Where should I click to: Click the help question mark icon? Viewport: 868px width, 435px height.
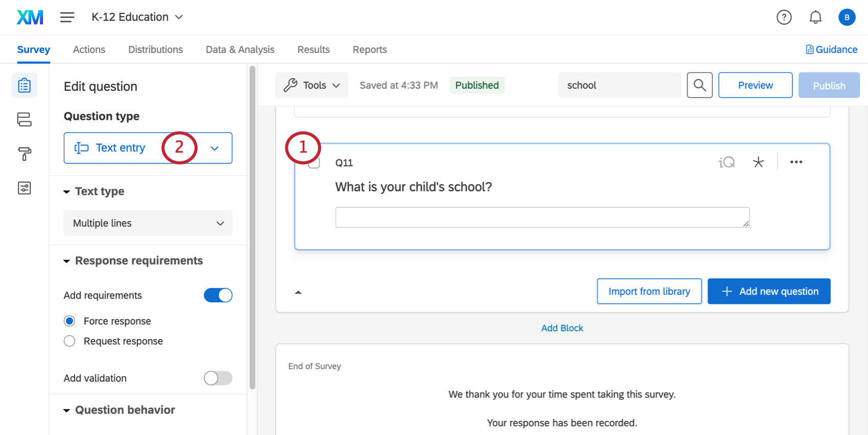click(784, 17)
